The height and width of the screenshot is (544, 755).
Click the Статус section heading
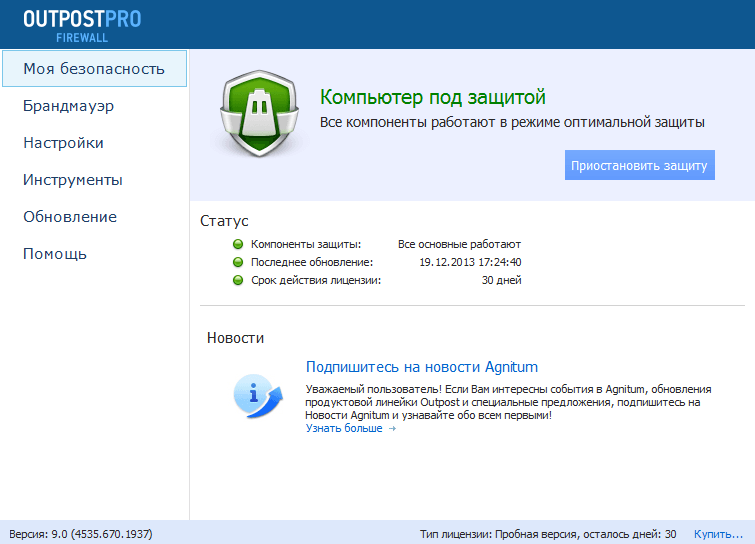(224, 220)
